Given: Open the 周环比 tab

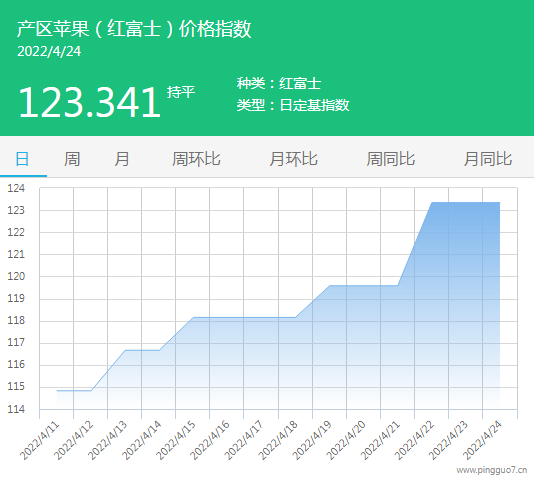Looking at the screenshot, I should 196,159.
